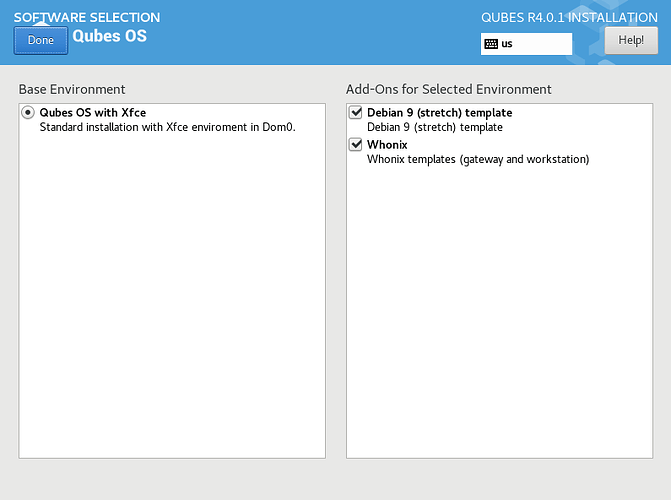Click 'QUBES R4.0.1 INSTALLATION' header text

click(x=569, y=18)
